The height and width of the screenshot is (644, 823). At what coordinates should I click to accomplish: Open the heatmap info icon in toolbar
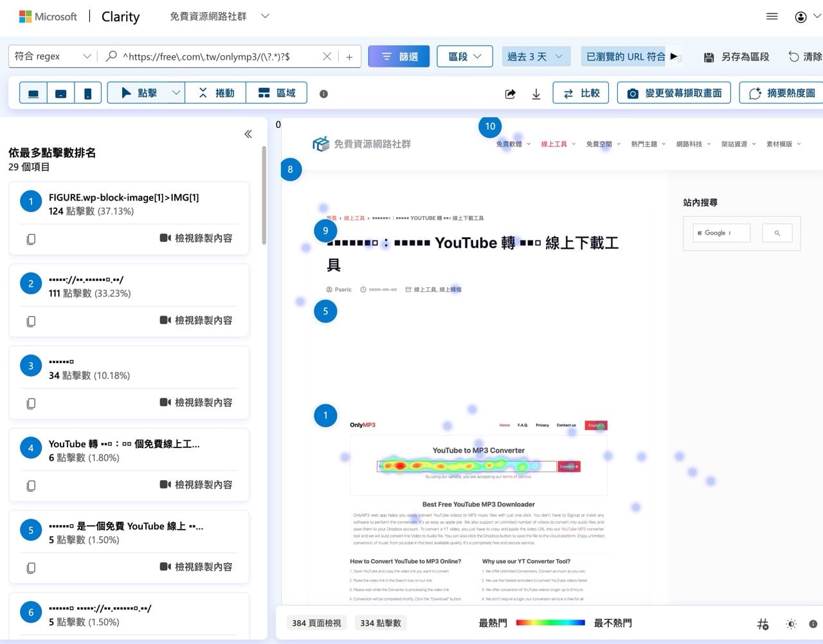pyautogui.click(x=323, y=94)
